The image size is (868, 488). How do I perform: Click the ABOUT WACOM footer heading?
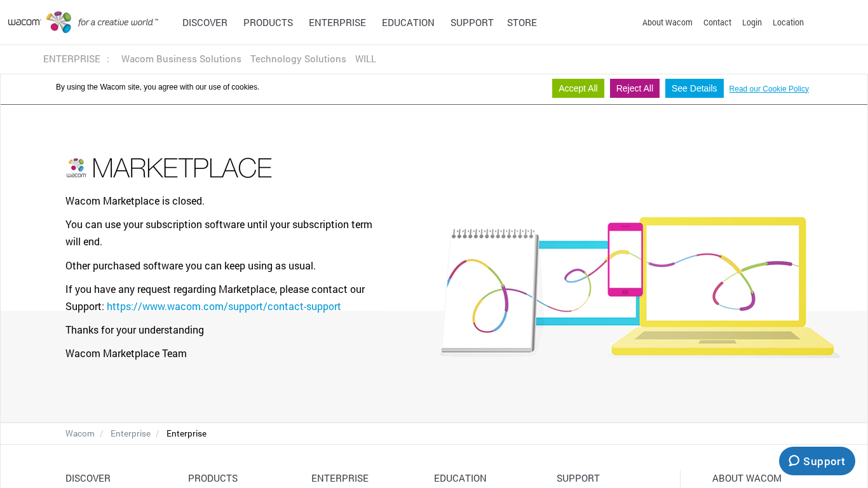tap(747, 478)
